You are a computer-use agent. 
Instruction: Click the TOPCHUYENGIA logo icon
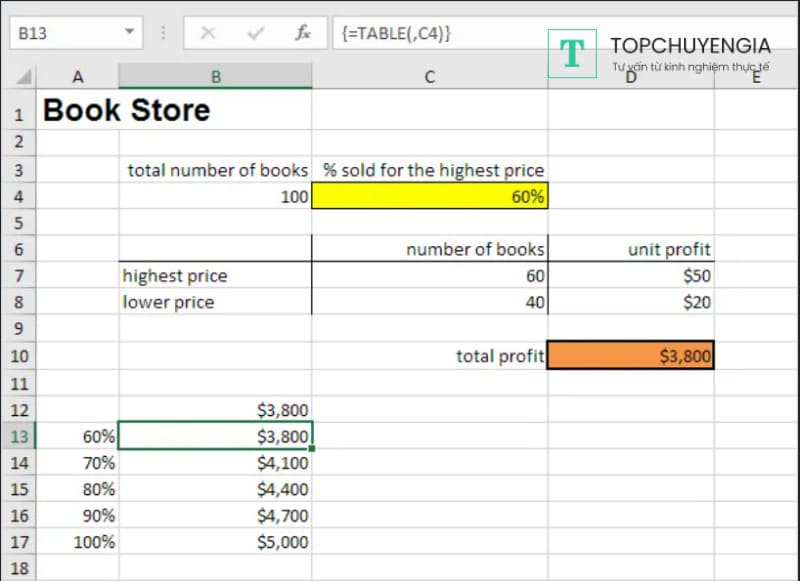coord(573,54)
